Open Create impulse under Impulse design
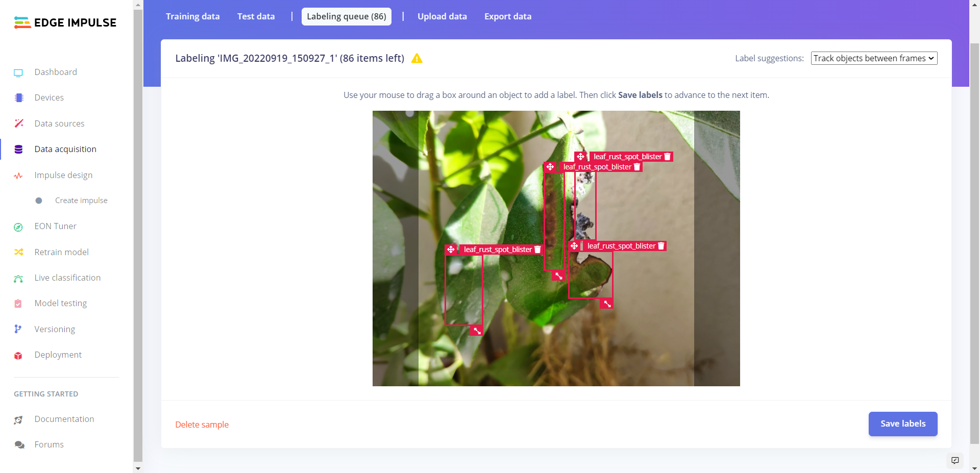 (x=81, y=201)
